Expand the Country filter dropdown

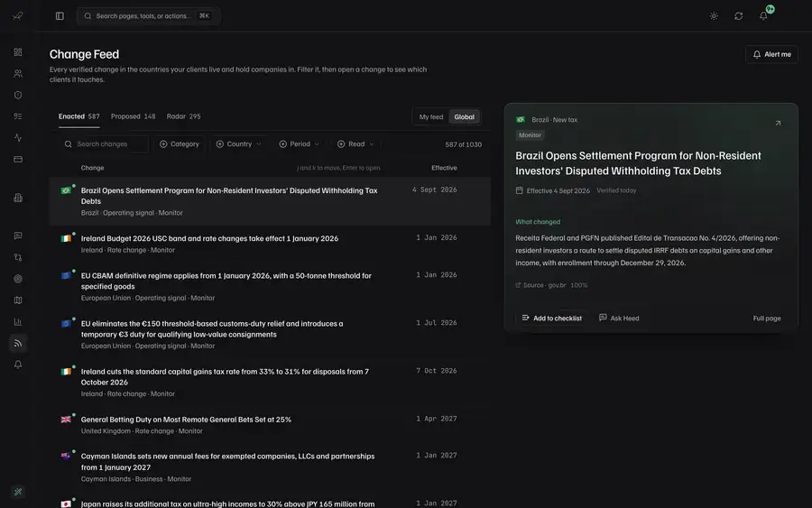(x=239, y=144)
